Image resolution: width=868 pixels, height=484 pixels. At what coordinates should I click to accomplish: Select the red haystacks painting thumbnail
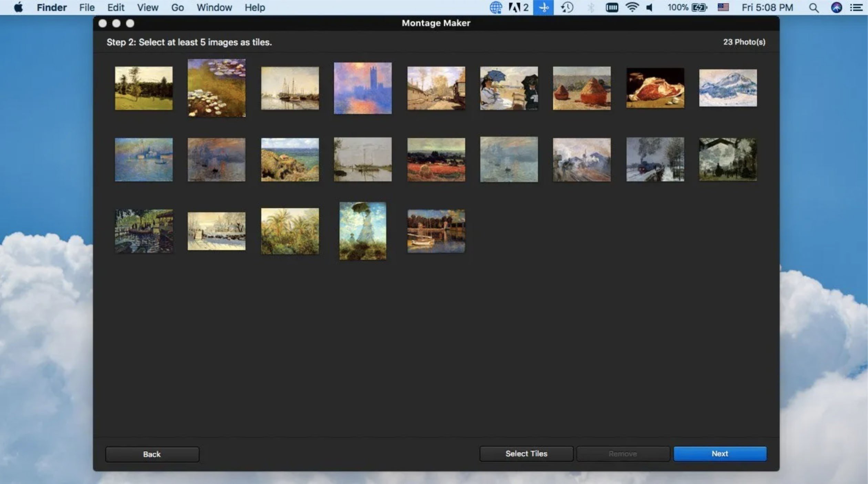[581, 89]
